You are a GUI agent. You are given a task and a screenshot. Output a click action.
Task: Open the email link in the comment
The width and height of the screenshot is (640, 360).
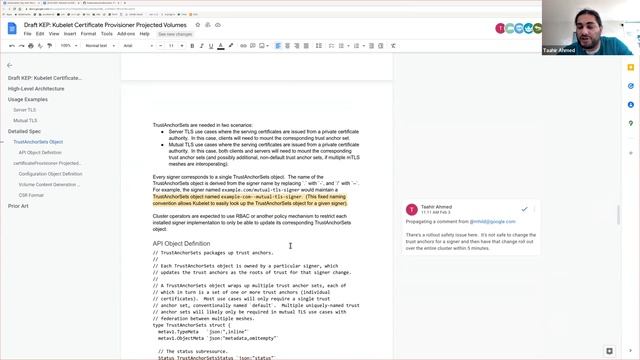(492, 222)
